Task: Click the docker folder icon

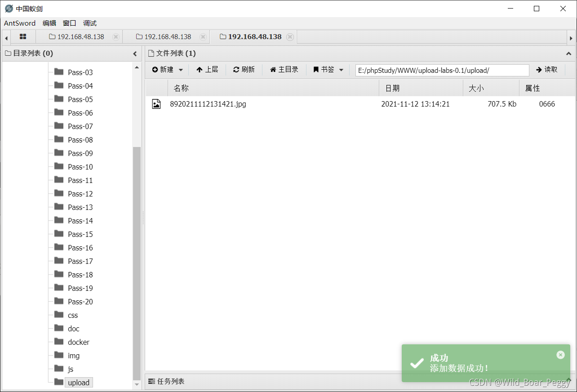Action: tap(59, 341)
